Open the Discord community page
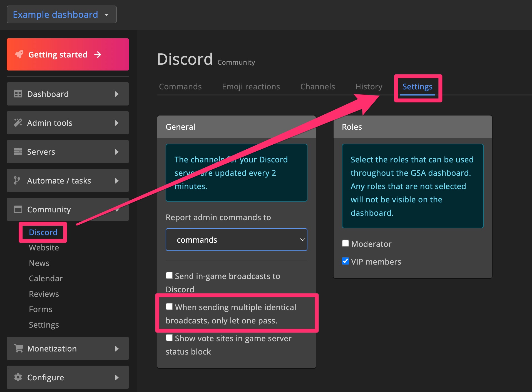The width and height of the screenshot is (532, 392). (x=43, y=232)
